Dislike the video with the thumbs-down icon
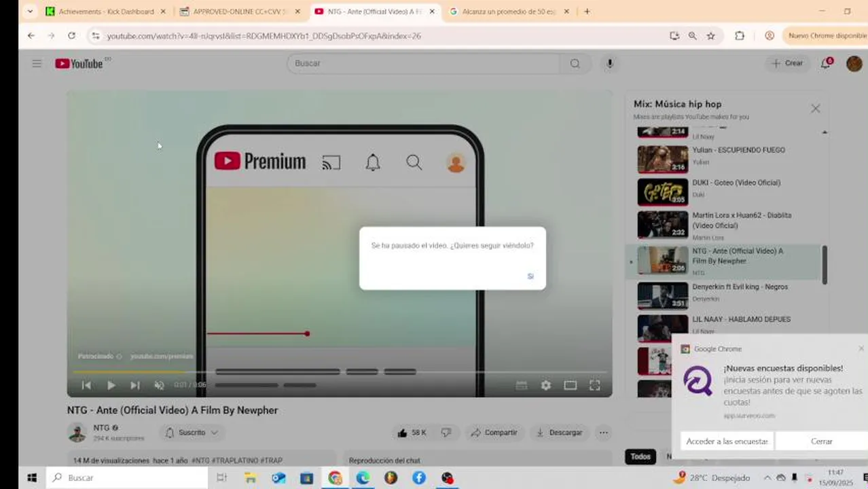Image resolution: width=868 pixels, height=489 pixels. (x=446, y=433)
